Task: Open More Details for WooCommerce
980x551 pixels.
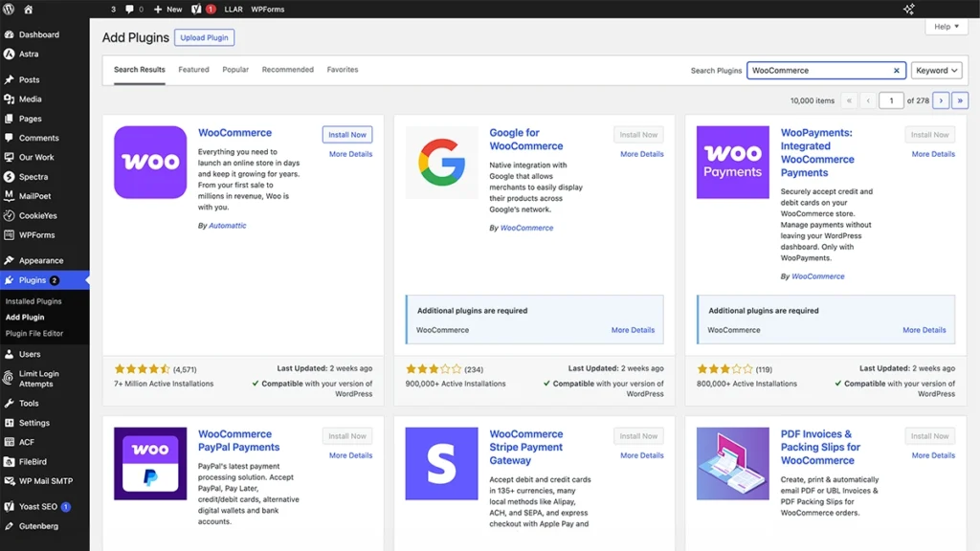Action: click(350, 154)
